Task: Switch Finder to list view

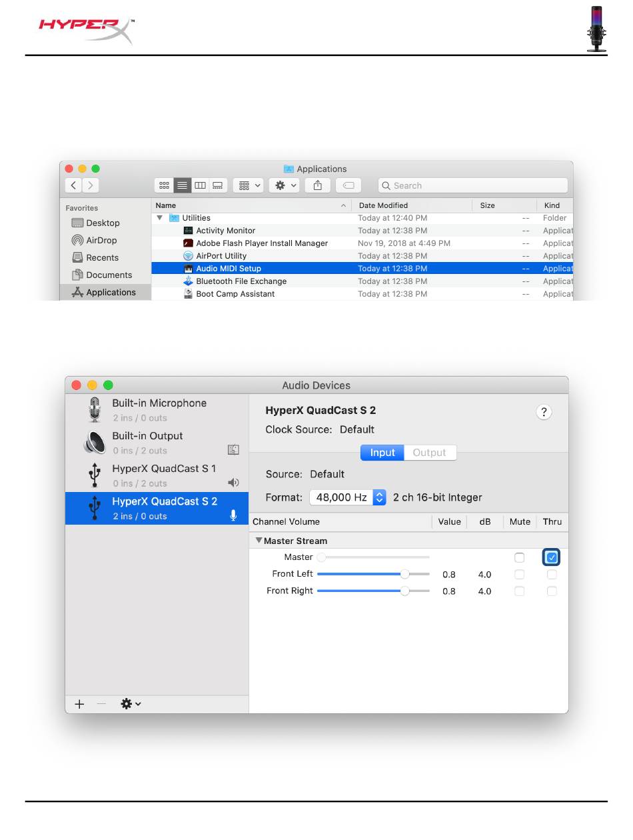Action: tap(182, 186)
